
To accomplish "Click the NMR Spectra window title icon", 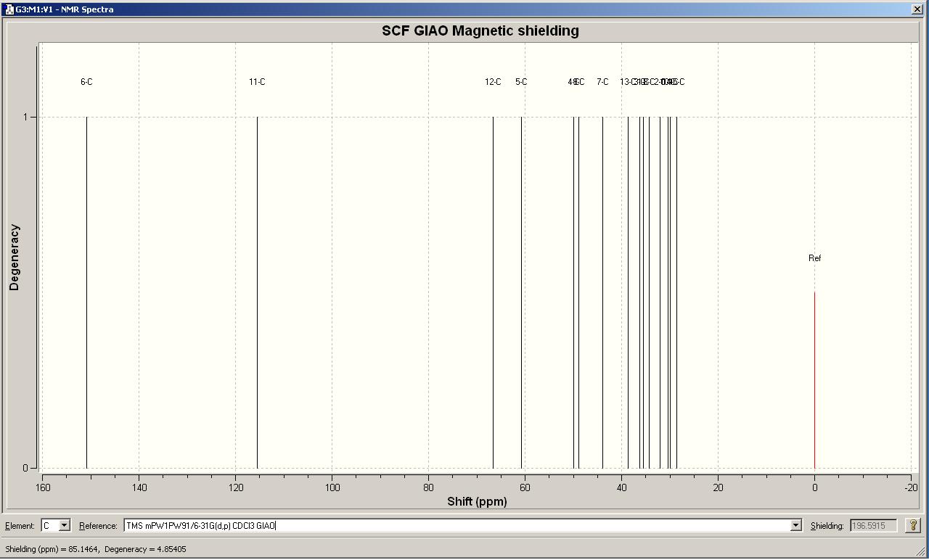I will pyautogui.click(x=9, y=9).
